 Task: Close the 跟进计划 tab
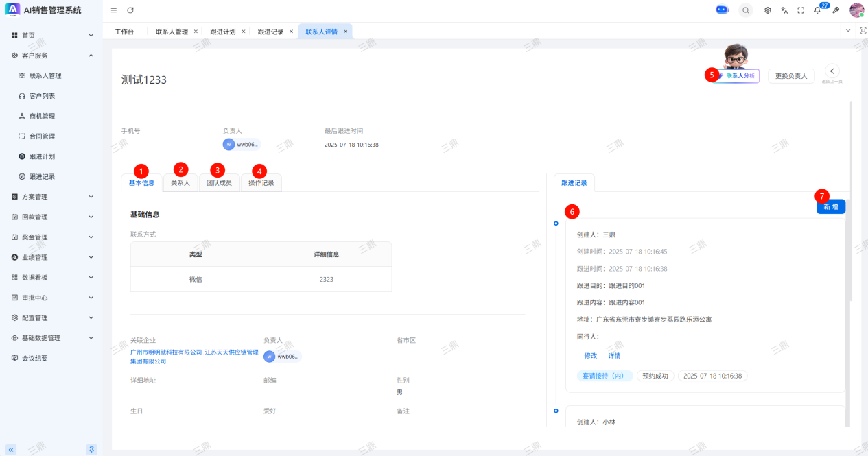tap(244, 32)
